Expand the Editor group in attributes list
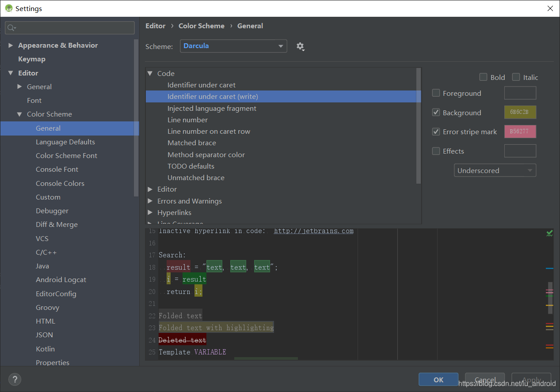 (150, 189)
